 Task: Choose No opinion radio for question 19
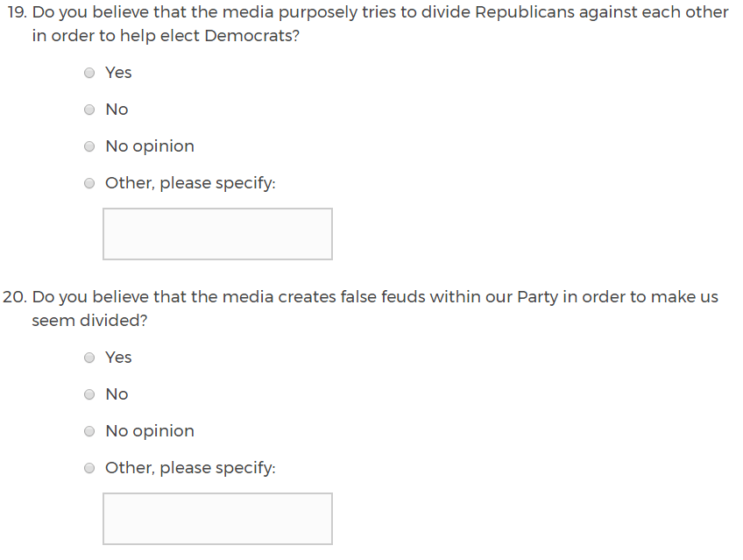pyautogui.click(x=89, y=147)
